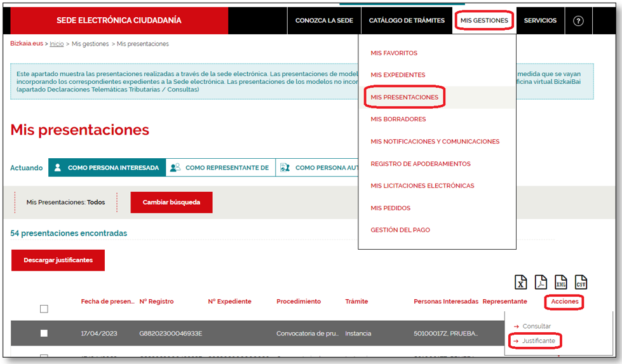Click registry number G88202300046933E
This screenshot has height=364, width=622.
pos(170,334)
